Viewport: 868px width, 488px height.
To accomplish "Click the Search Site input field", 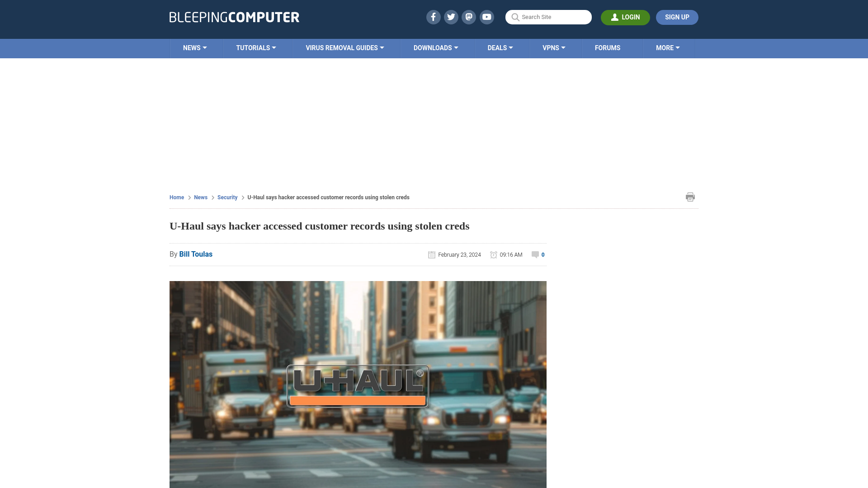I will click(548, 17).
